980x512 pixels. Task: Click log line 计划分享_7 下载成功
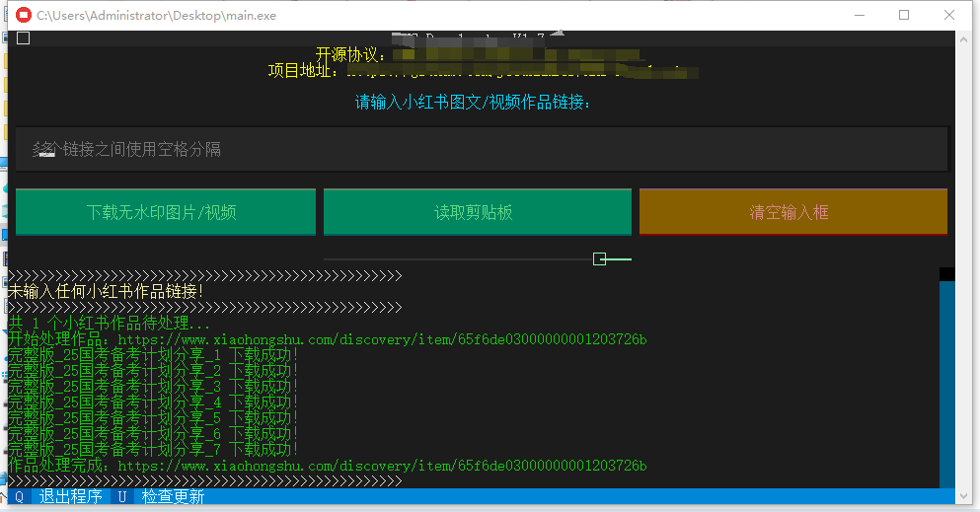(153, 450)
